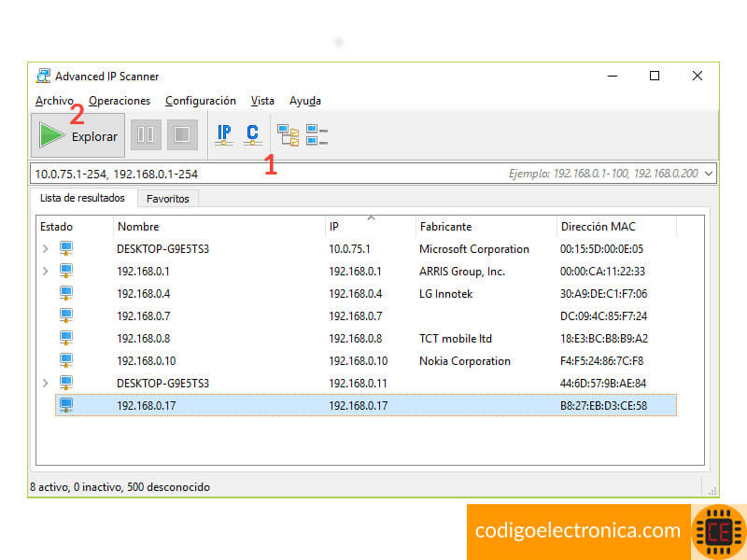Open the Operaciones menu

[x=120, y=101]
